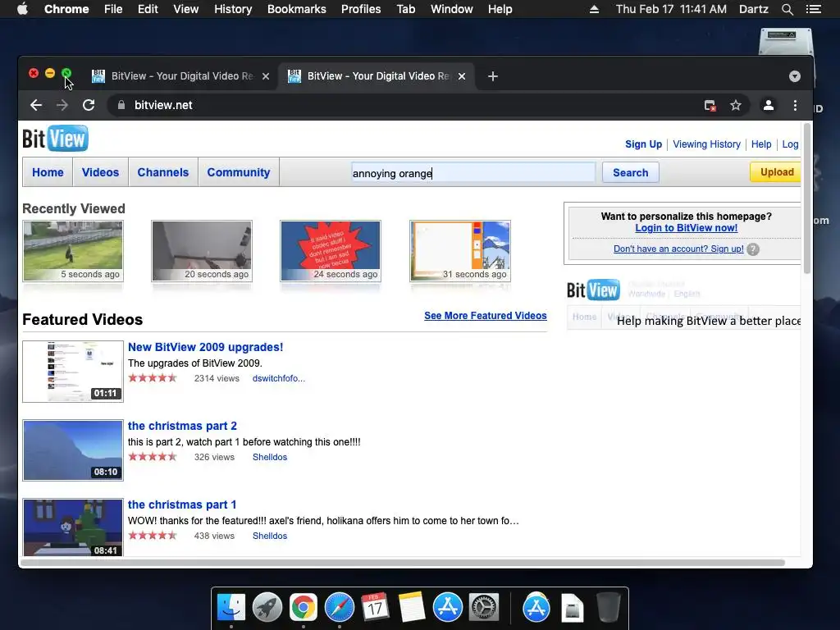Open the blocked pop-up icon in address bar
The image size is (840, 630).
pyautogui.click(x=710, y=106)
